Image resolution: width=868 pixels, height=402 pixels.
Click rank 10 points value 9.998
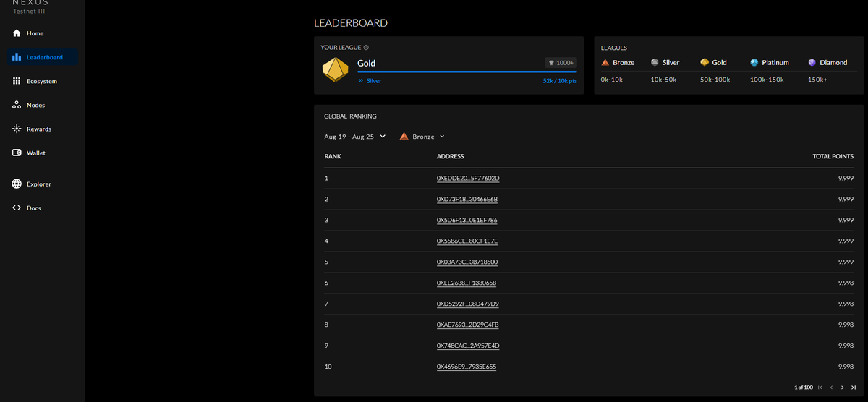coord(846,367)
